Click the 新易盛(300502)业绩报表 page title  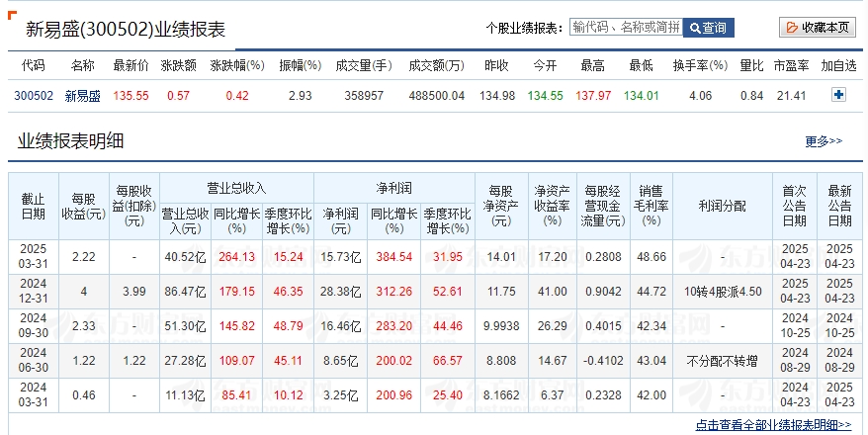click(126, 30)
